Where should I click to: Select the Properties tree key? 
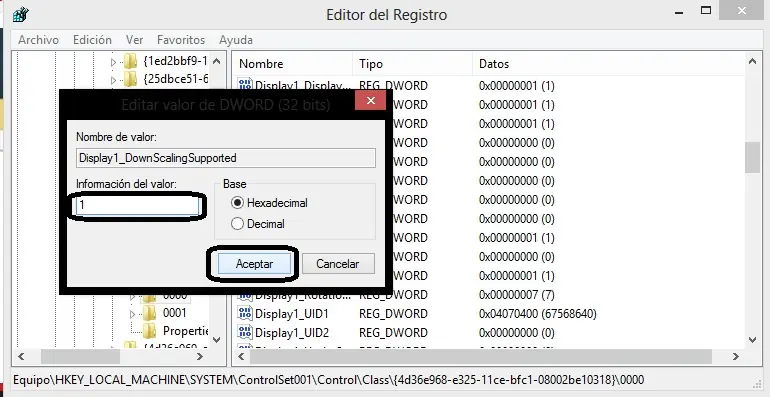pos(186,331)
